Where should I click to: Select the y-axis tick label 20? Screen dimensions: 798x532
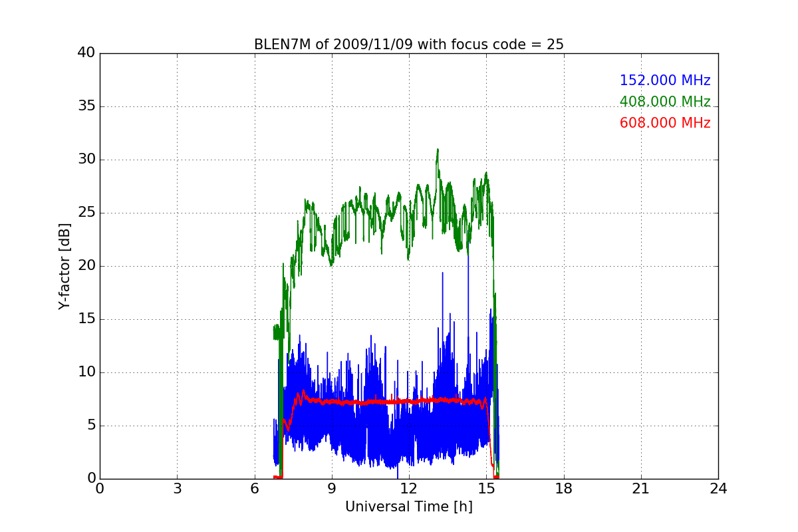click(x=86, y=266)
